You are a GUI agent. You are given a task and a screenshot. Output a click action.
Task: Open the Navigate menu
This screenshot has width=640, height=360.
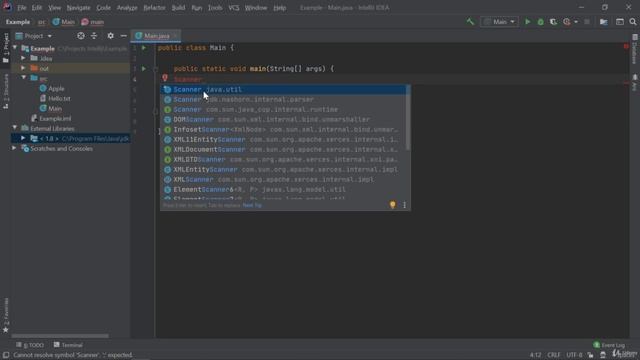point(78,8)
